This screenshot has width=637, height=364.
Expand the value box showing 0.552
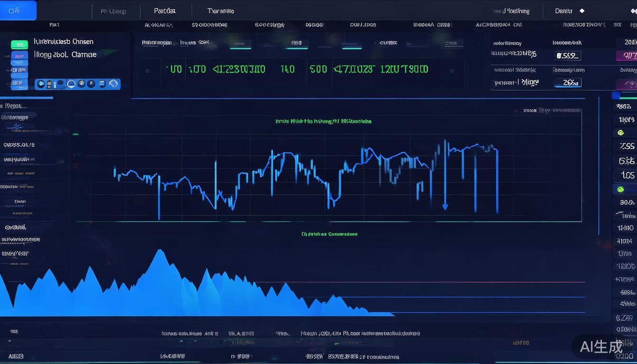pyautogui.click(x=568, y=55)
